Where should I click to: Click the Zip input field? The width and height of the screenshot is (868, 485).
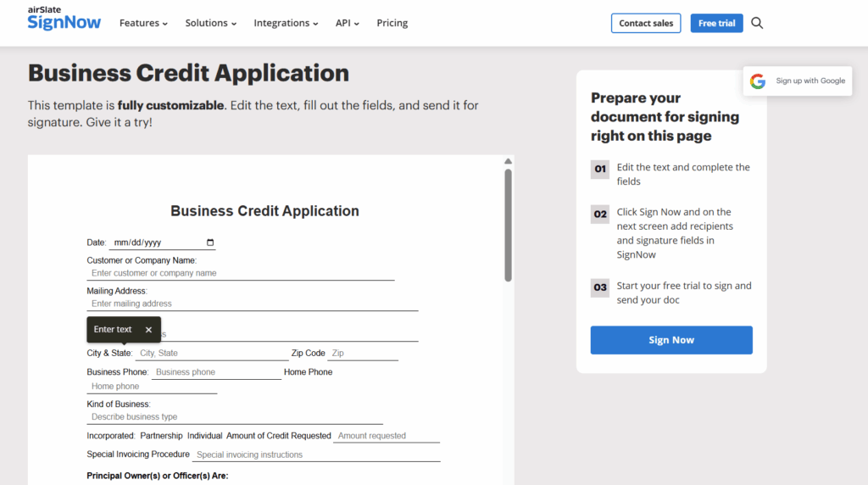(x=363, y=354)
